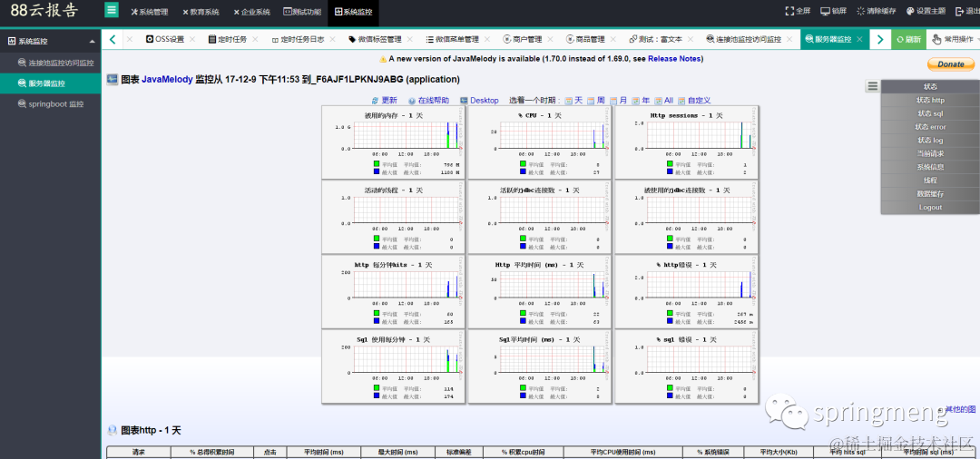Open 状态 error in the status menu
The image size is (980, 459).
tap(930, 127)
